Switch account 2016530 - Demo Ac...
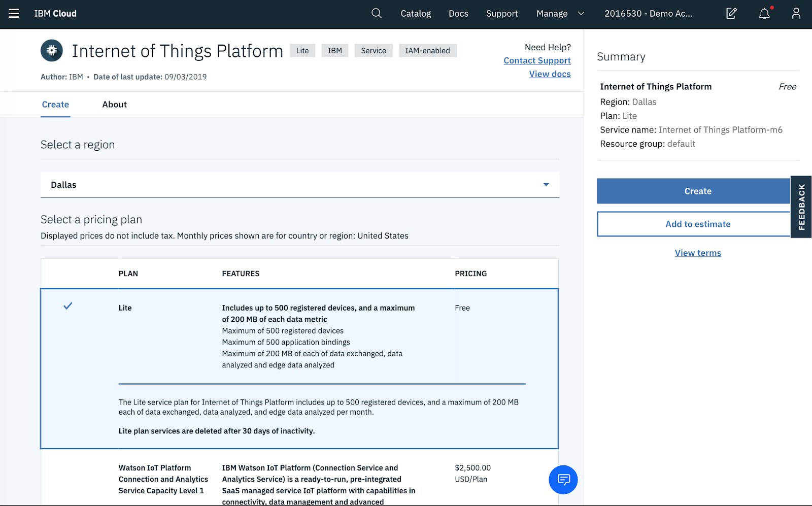812x506 pixels. point(648,14)
